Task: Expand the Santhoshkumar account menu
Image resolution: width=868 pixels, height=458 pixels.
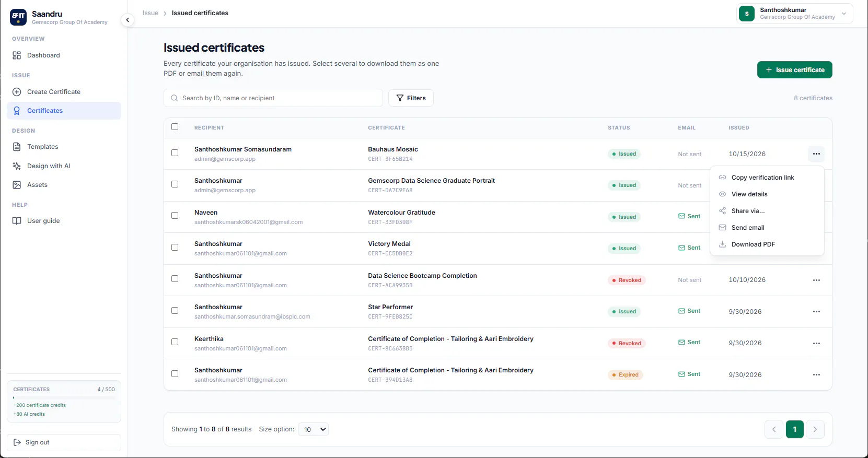Action: (794, 14)
